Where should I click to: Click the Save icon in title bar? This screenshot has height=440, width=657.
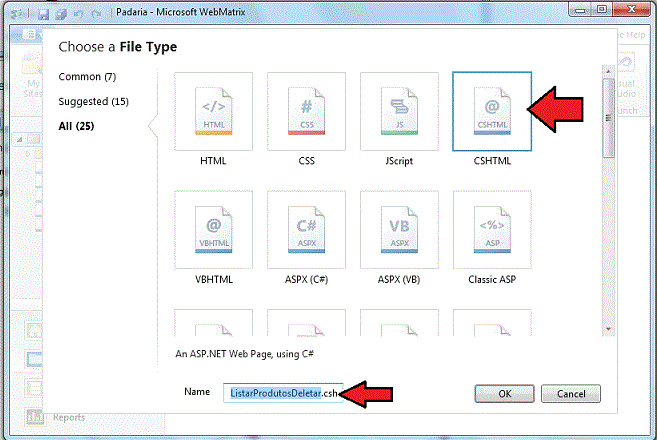coord(43,14)
